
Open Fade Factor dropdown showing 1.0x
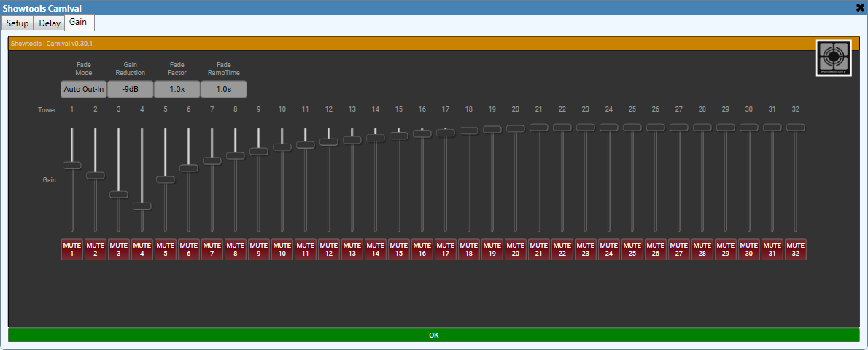click(x=177, y=89)
